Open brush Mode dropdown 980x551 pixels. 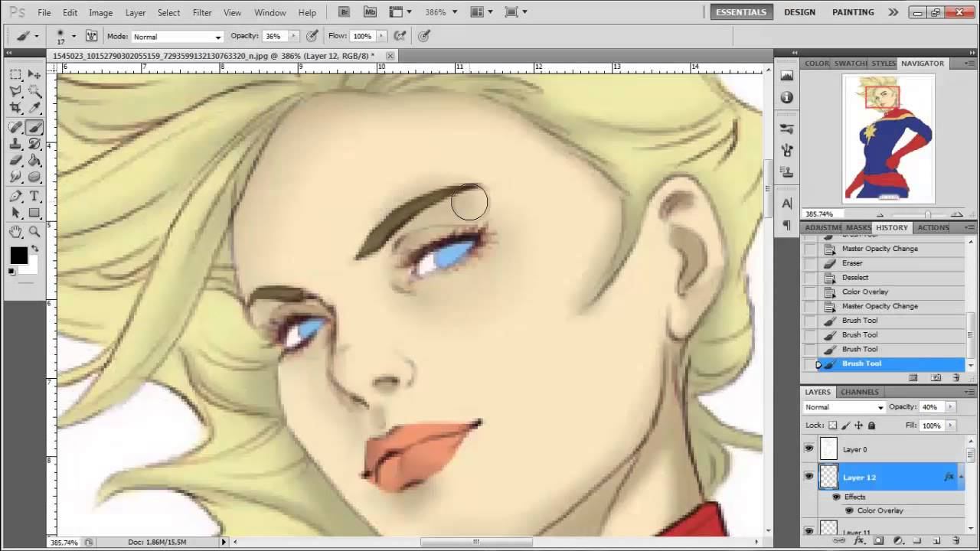(177, 37)
